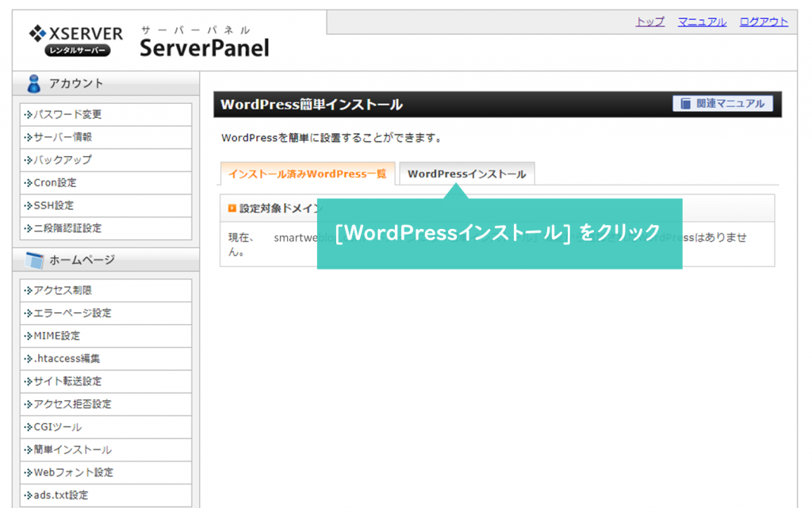Open 簡単インストール menu item
Image resolution: width=812 pixels, height=508 pixels.
tap(105, 449)
